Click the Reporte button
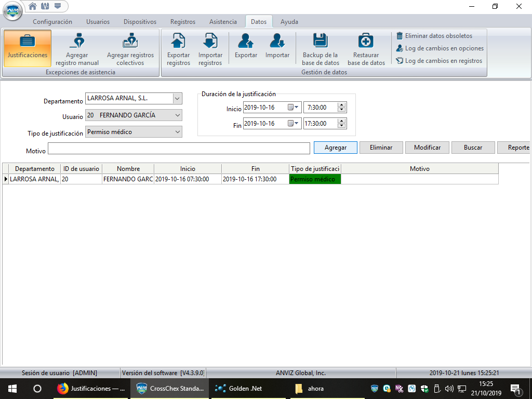Viewport: 532px width, 399px height. point(514,148)
